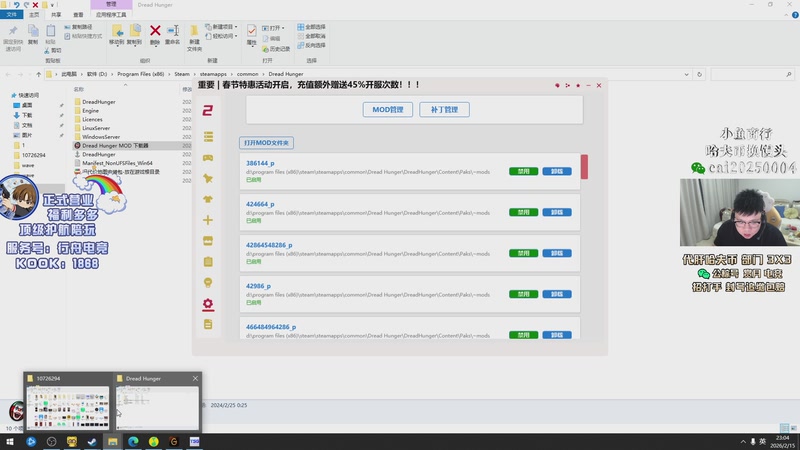The height and width of the screenshot is (450, 800).
Task: Click the Explorer Up arrow navigation button
Action: (x=38, y=74)
